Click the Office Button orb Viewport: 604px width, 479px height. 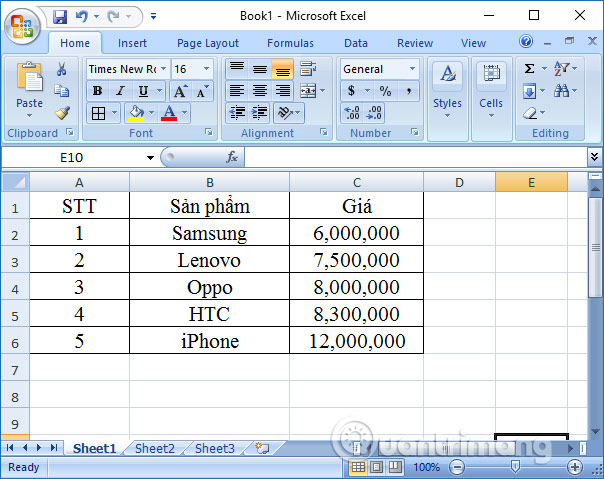pos(22,26)
